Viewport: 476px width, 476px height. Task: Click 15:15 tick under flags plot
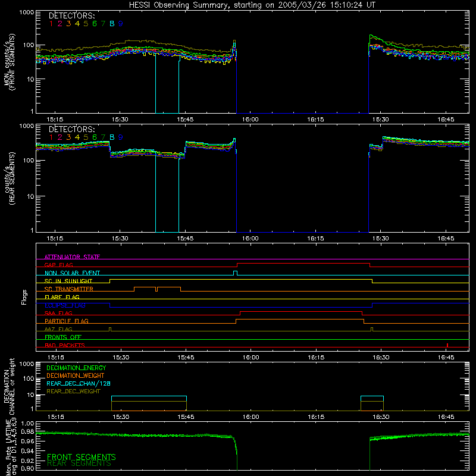56,358
